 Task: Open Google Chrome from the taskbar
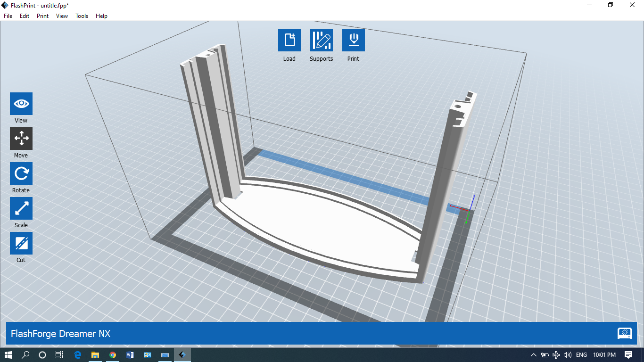tap(113, 355)
